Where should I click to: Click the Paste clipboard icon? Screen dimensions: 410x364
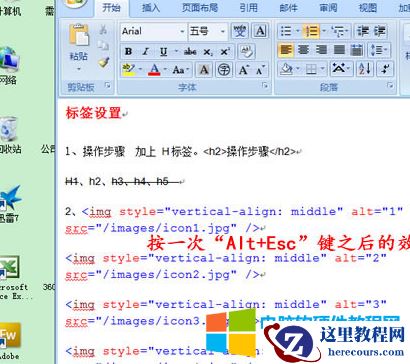click(79, 35)
